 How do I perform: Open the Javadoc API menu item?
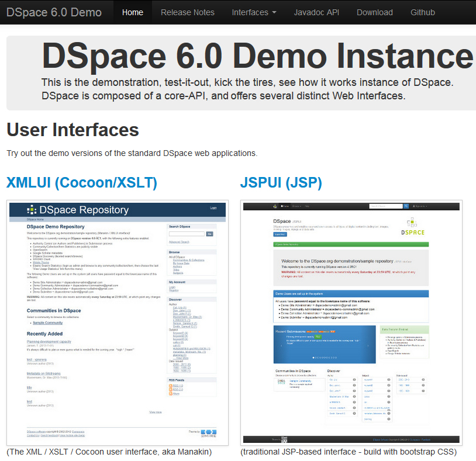(316, 12)
